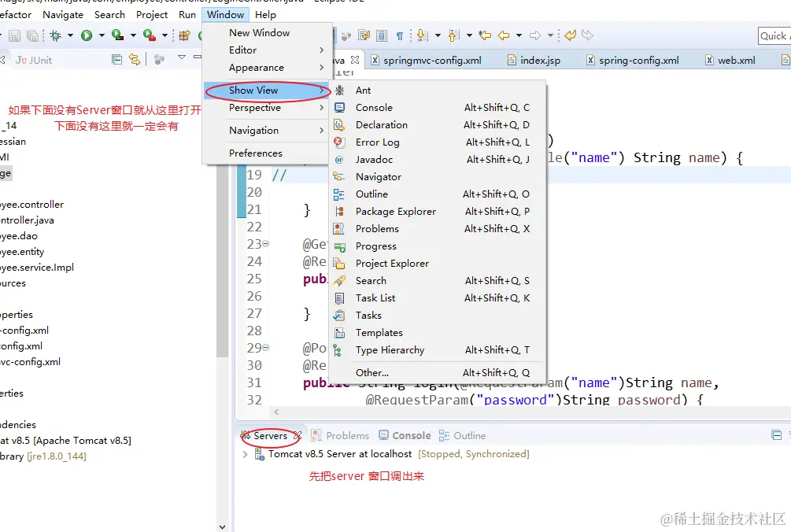Collapse method fold marker at line 23
791x532 pixels.
tap(265, 243)
